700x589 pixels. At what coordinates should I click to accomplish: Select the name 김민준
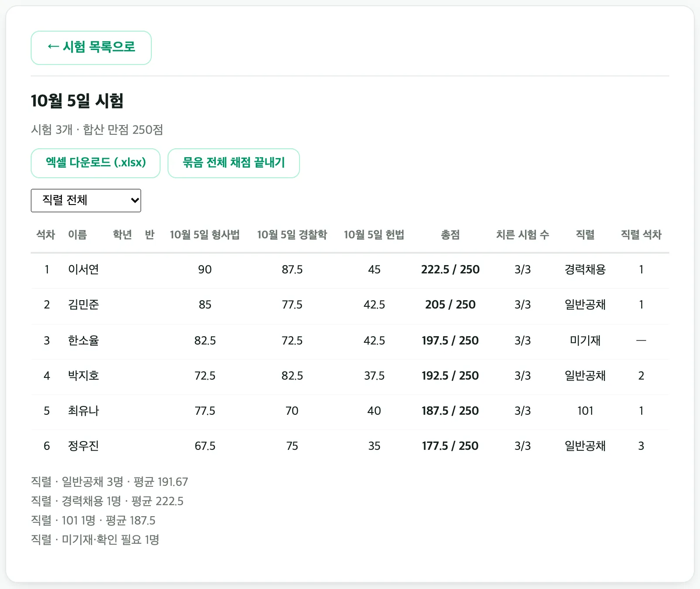coord(83,305)
